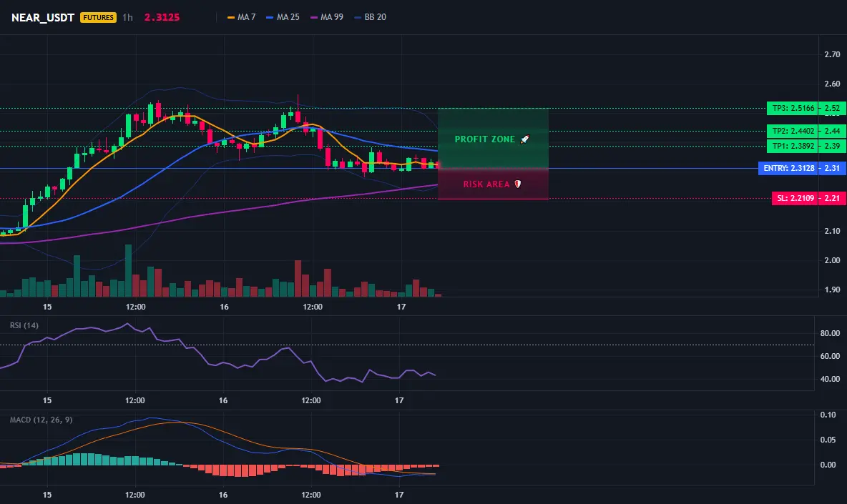Click the 2.21 value beside SL
Viewport: 847px width, 504px height.
(833, 199)
